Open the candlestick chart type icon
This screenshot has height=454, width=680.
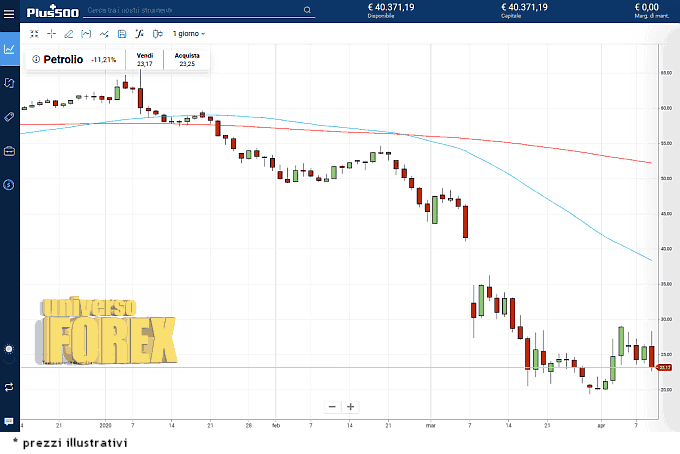pos(157,33)
